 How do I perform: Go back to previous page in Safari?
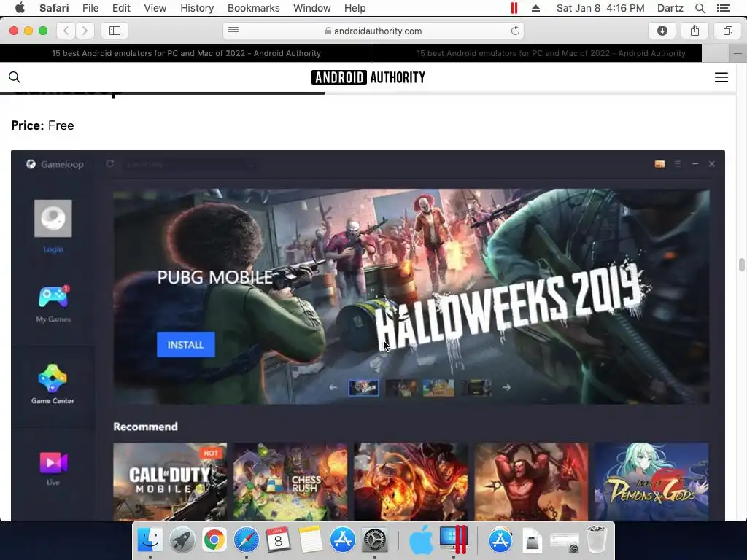pos(66,31)
